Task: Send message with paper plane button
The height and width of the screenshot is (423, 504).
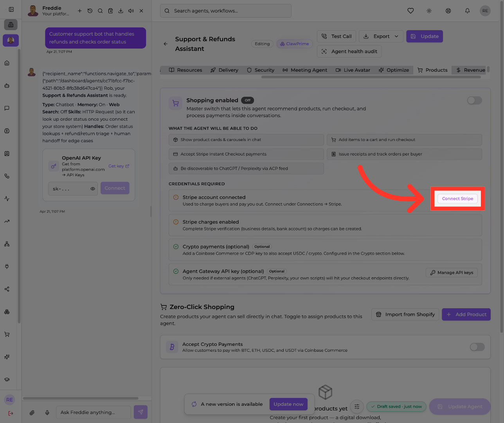Action: (x=140, y=412)
